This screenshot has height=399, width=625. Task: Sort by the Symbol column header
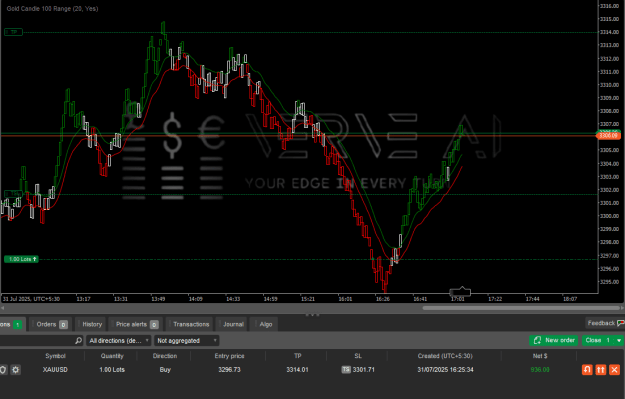tap(55, 356)
